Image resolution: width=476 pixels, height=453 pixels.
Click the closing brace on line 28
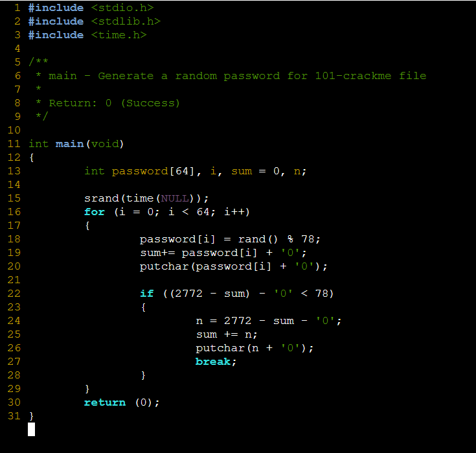(x=143, y=375)
